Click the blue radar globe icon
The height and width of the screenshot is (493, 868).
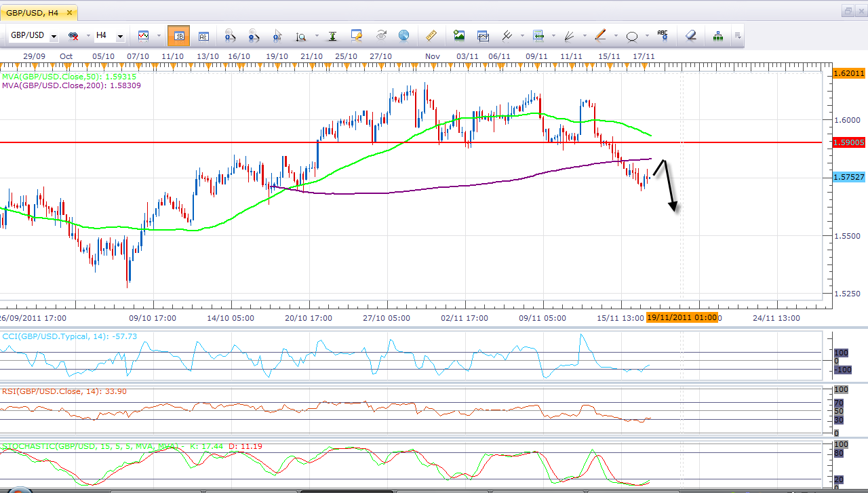click(403, 35)
